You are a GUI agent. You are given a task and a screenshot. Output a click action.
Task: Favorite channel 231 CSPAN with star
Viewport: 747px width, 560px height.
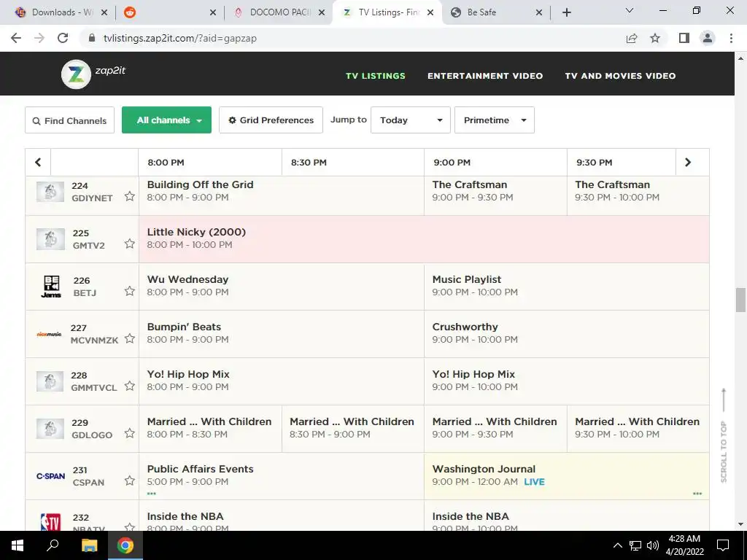[130, 481]
